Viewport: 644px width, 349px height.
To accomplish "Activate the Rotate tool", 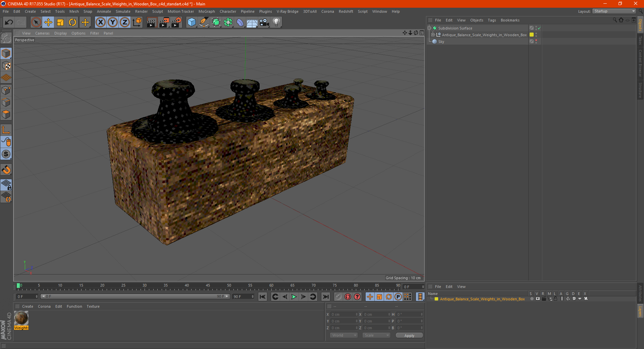I will click(72, 22).
